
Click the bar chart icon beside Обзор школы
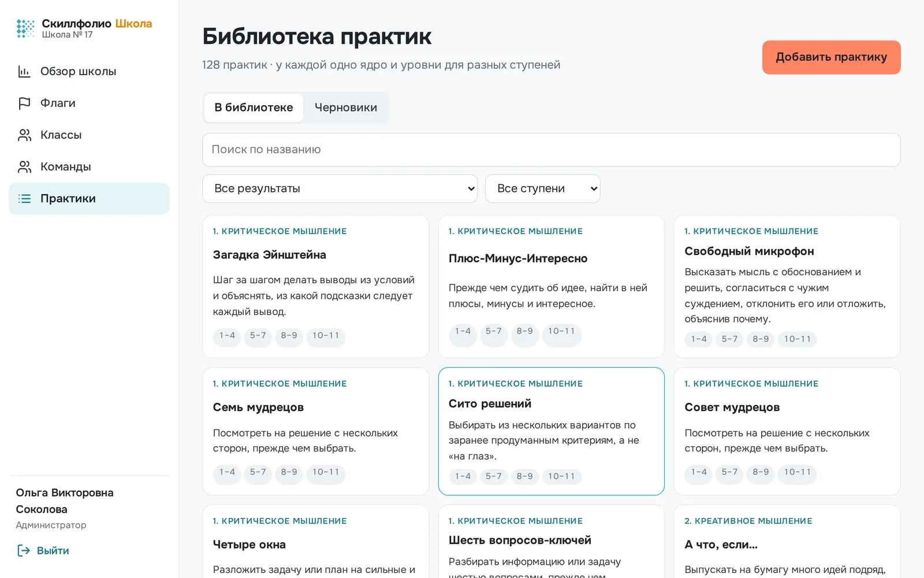(x=24, y=72)
